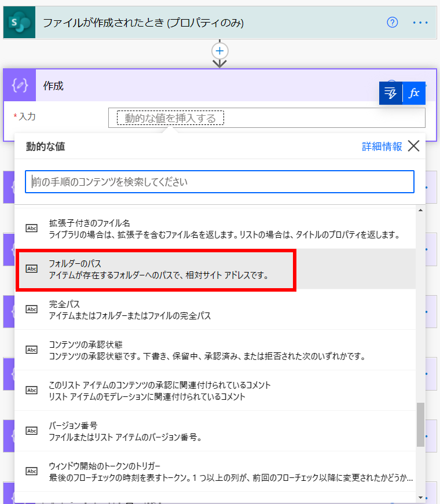The width and height of the screenshot is (440, 504).
Task: Select バージョン番号 dynamic value
Action: click(215, 431)
